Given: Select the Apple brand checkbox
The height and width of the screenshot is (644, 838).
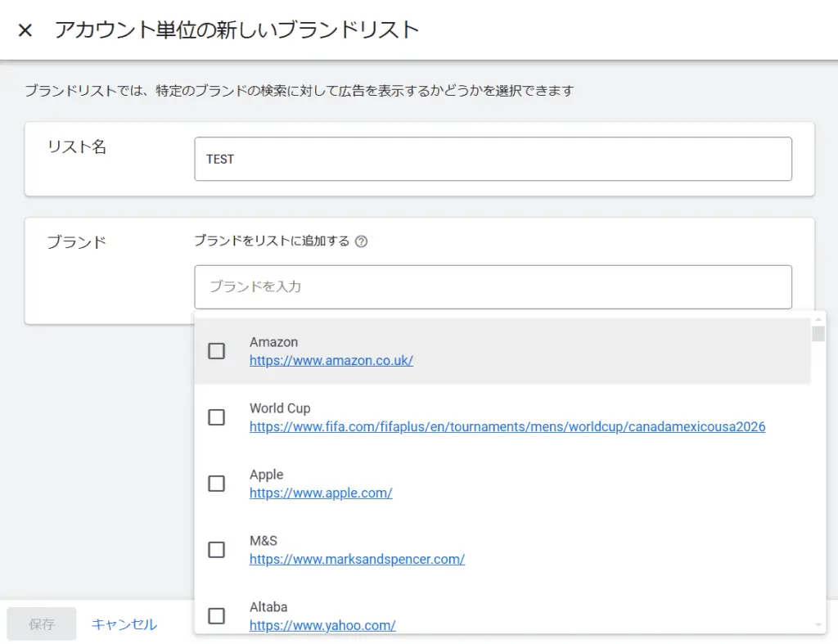Looking at the screenshot, I should point(216,484).
